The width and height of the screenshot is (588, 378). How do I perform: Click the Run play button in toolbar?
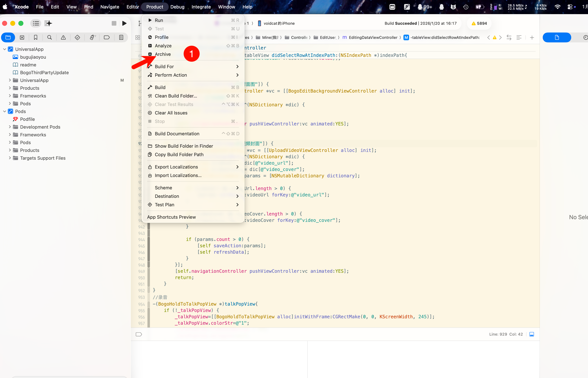pyautogui.click(x=124, y=23)
